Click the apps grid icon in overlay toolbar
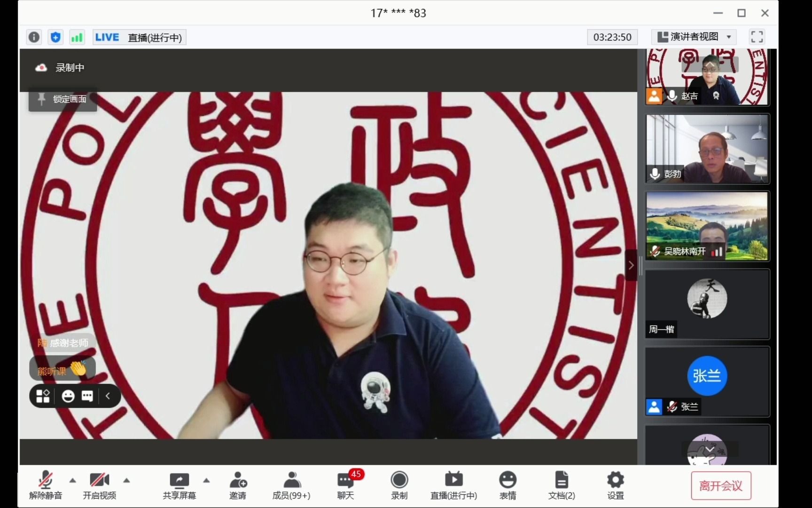This screenshot has height=508, width=812. (42, 396)
